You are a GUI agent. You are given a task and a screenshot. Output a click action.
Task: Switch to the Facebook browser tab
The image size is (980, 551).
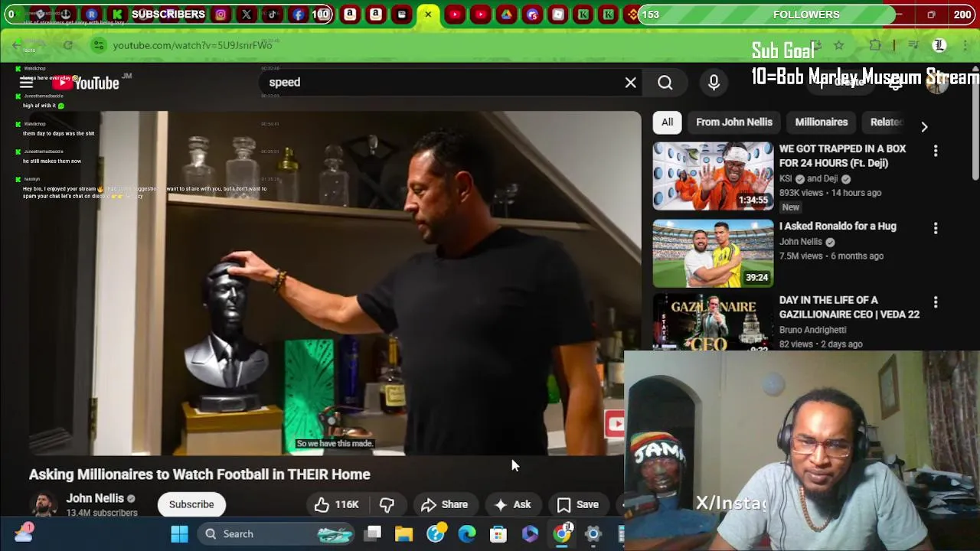pos(298,15)
